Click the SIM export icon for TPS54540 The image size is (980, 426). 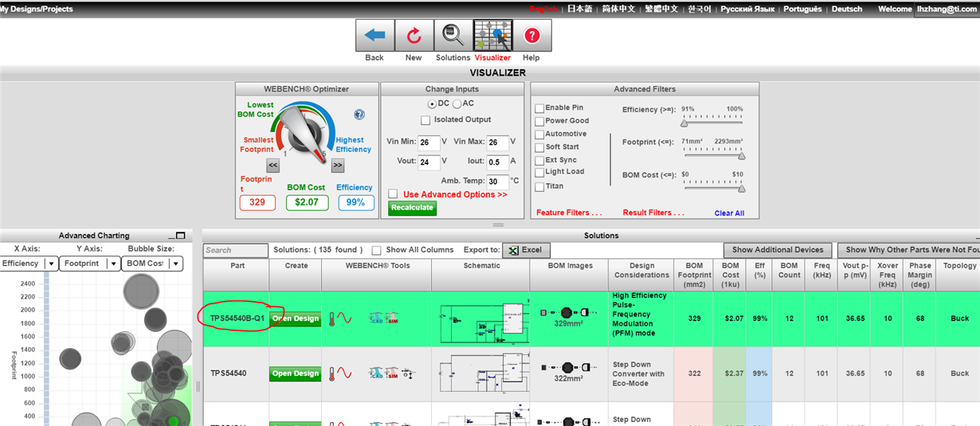[392, 373]
